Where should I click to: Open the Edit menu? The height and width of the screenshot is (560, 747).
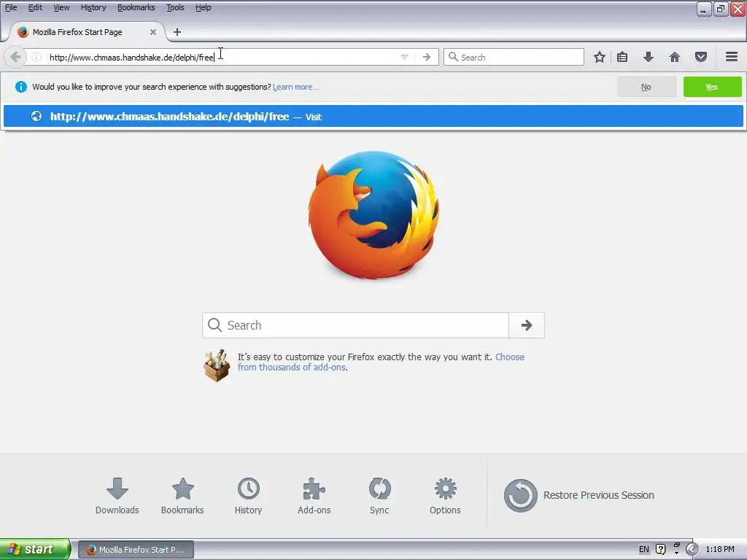(x=35, y=7)
